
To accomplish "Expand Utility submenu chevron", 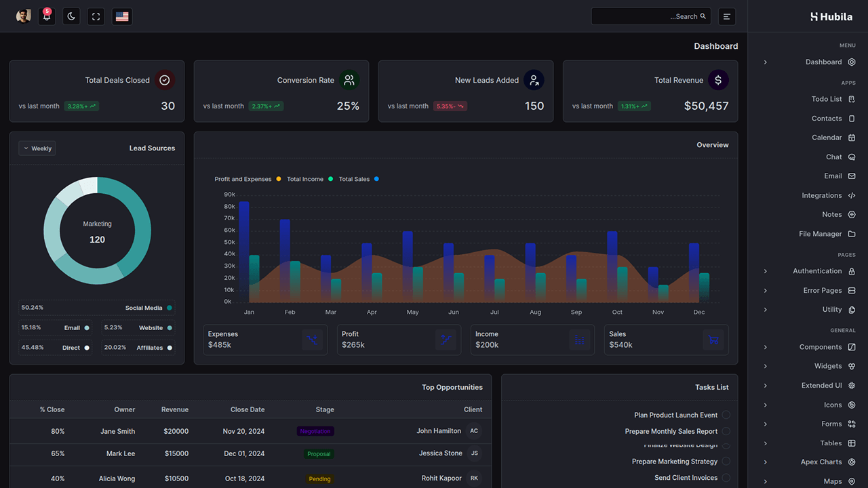I will pos(766,310).
